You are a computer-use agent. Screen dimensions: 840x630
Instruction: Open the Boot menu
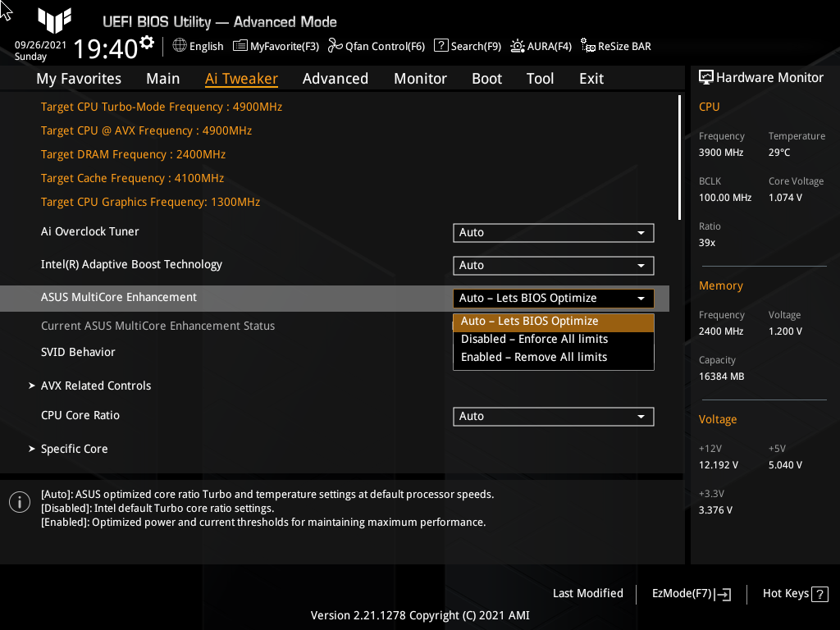(486, 78)
